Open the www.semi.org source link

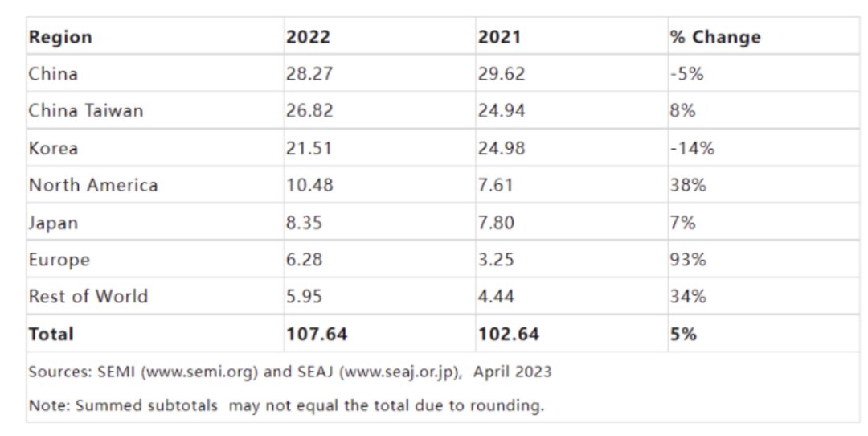pos(199,371)
